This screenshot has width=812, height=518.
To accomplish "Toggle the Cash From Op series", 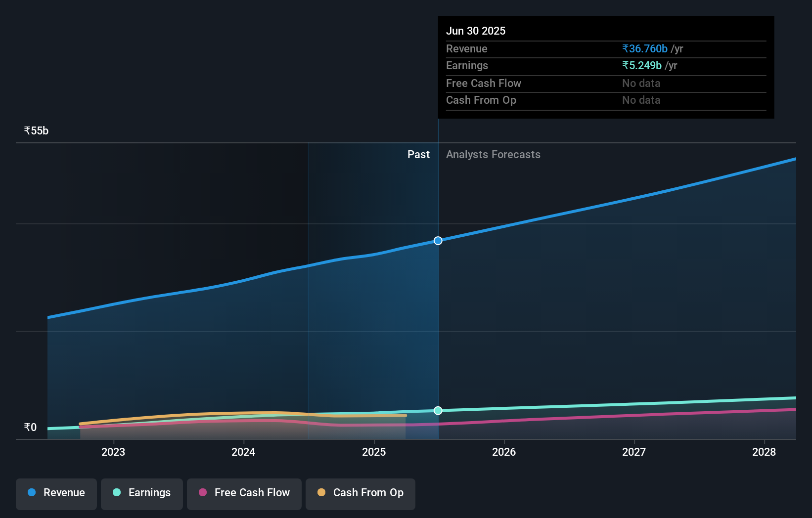I will [x=360, y=493].
